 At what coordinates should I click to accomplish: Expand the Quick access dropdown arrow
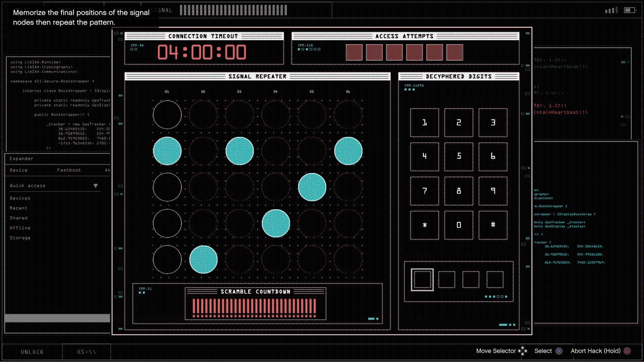[x=96, y=186]
